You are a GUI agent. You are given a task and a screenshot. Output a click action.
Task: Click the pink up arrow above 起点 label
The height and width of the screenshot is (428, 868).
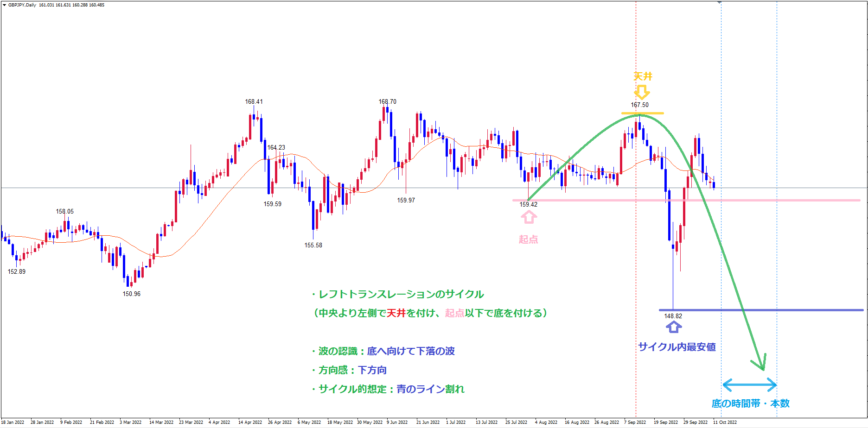529,217
